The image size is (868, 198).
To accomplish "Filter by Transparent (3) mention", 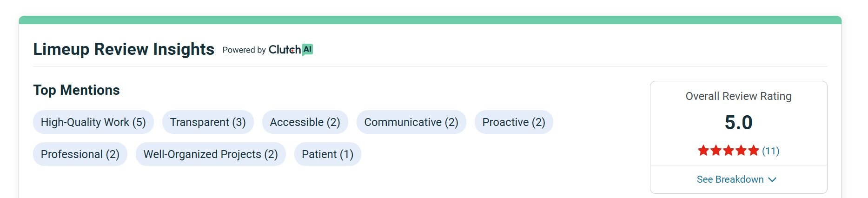I will [x=207, y=122].
